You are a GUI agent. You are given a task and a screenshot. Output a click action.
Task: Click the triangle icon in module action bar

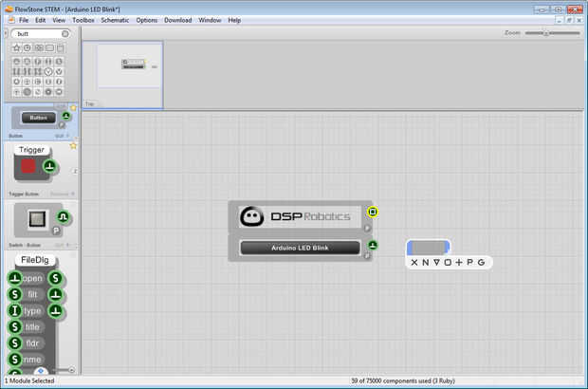point(436,262)
